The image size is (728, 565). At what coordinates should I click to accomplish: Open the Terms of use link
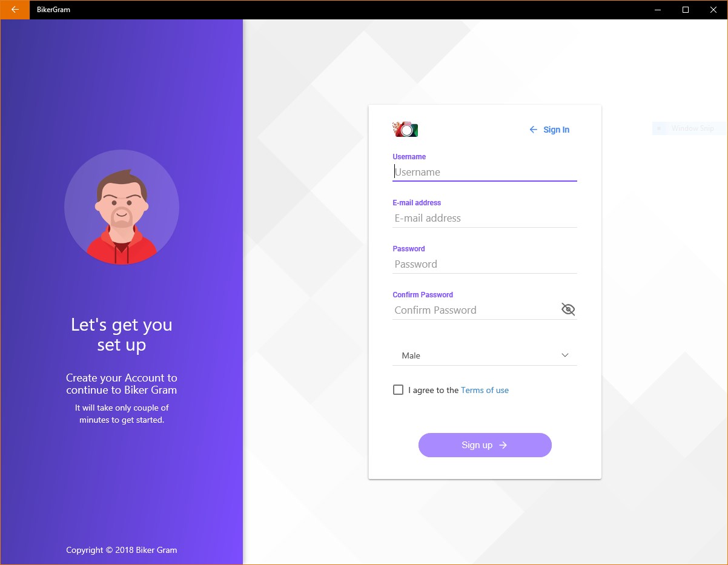[485, 390]
